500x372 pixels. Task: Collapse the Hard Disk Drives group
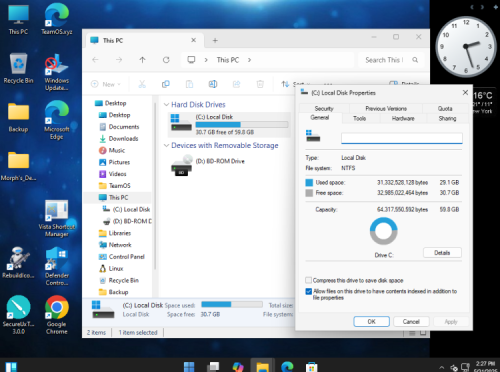(x=166, y=105)
